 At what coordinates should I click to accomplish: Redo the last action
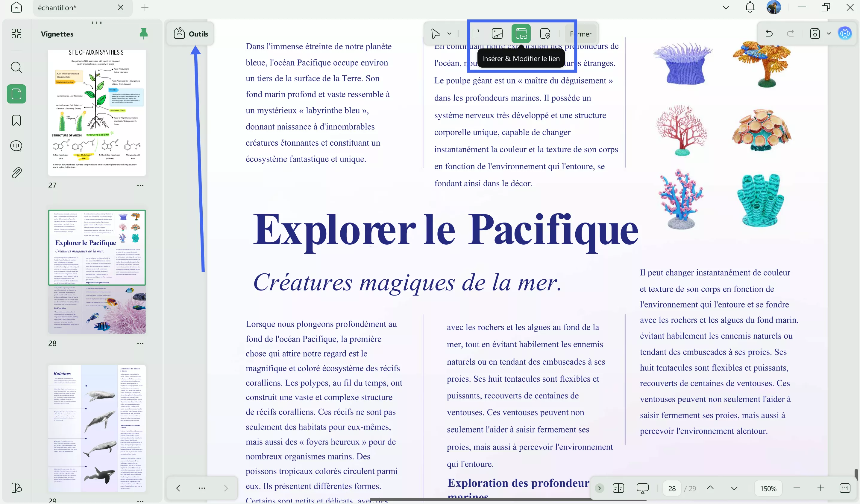pyautogui.click(x=791, y=34)
